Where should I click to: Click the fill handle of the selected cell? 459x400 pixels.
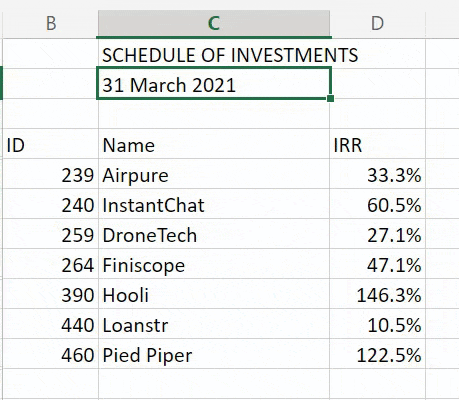(x=330, y=98)
